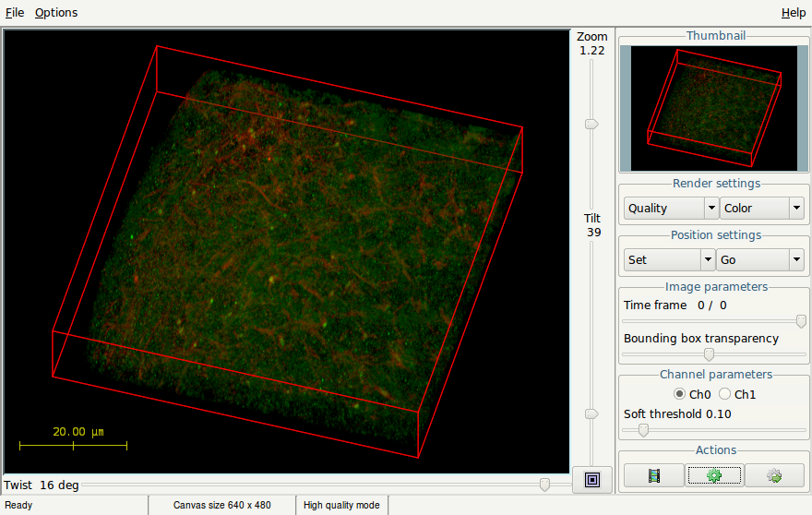
Task: Click the green gear render button
Action: click(x=714, y=475)
